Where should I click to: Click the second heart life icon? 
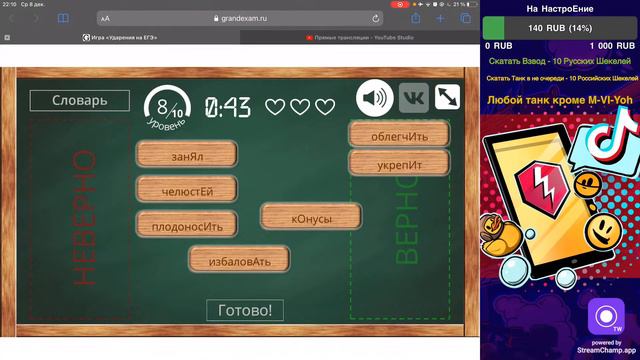[x=300, y=107]
